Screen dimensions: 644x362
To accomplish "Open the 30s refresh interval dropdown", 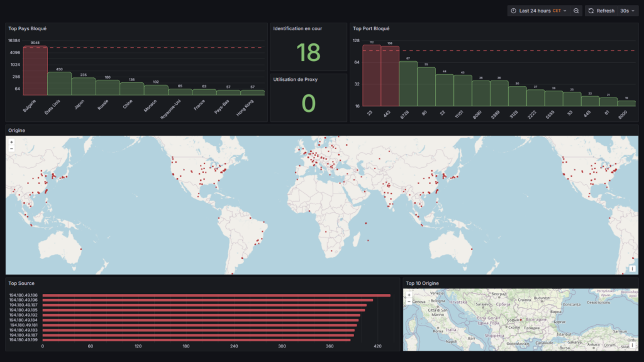I will point(627,11).
